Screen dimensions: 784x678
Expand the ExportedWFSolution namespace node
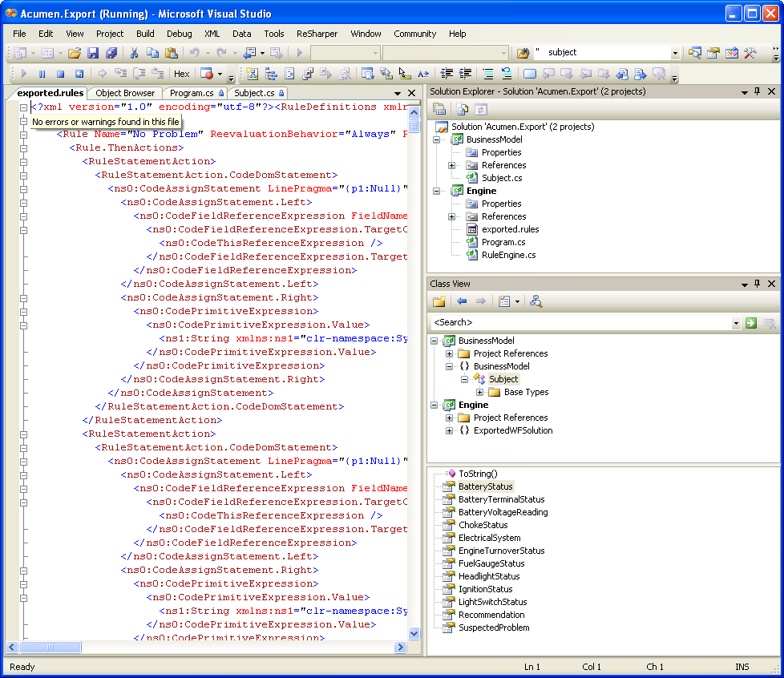(x=449, y=430)
